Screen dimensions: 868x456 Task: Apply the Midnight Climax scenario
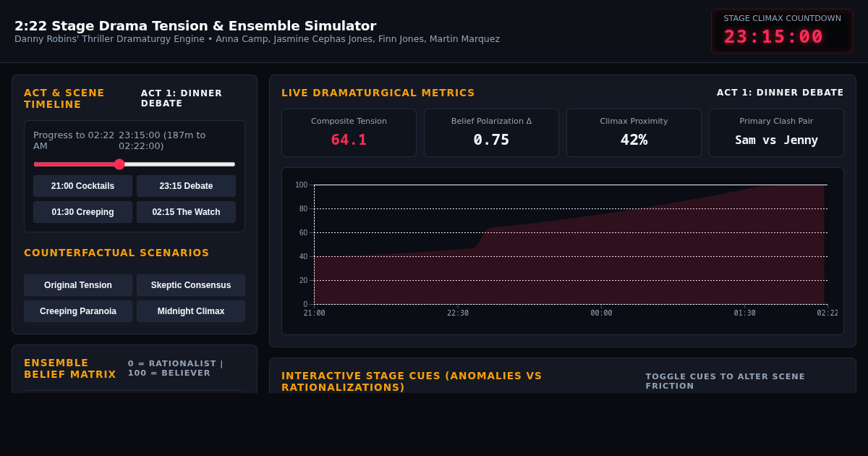pyautogui.click(x=191, y=311)
